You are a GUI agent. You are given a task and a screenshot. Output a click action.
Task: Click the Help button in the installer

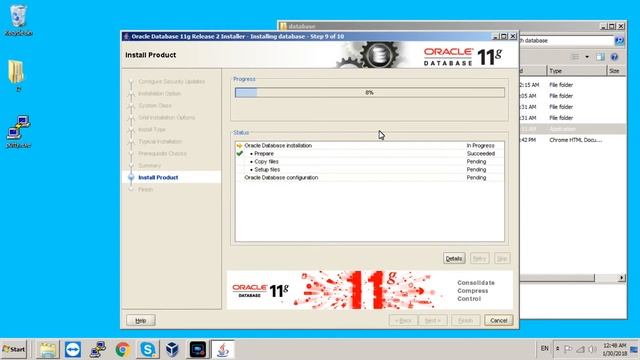(x=141, y=321)
